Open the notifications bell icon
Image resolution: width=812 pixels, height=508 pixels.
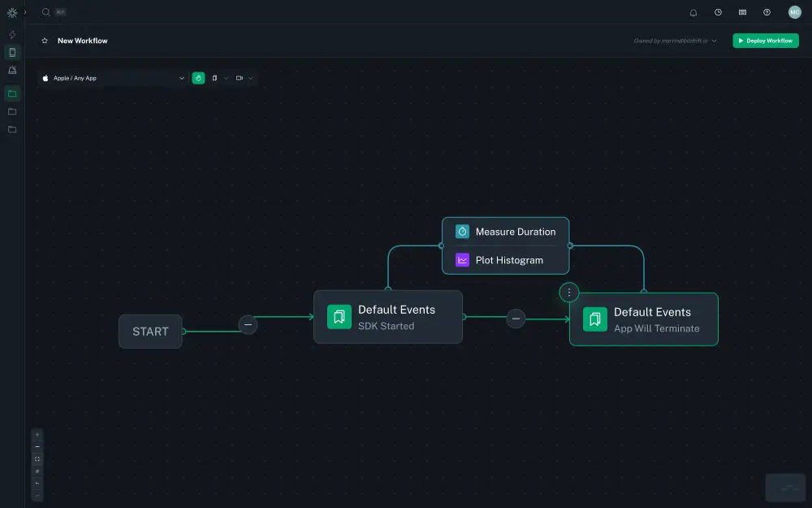click(x=693, y=12)
